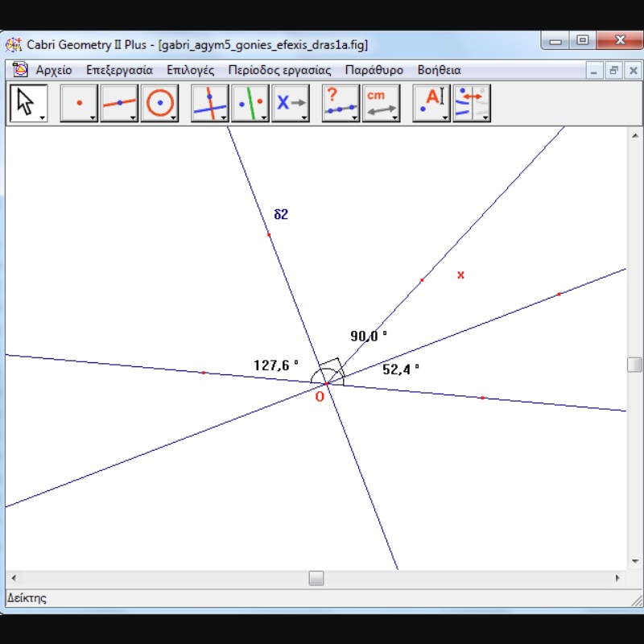This screenshot has height=644, width=644.
Task: Select the Macro X-arrow tool
Action: tap(291, 103)
